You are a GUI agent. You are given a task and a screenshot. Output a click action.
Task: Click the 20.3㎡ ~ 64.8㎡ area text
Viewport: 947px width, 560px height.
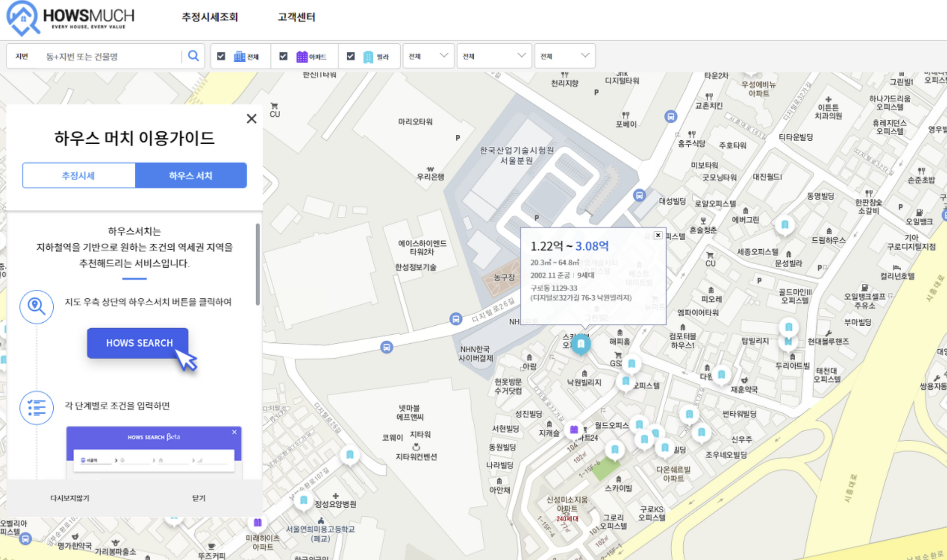[x=554, y=262]
